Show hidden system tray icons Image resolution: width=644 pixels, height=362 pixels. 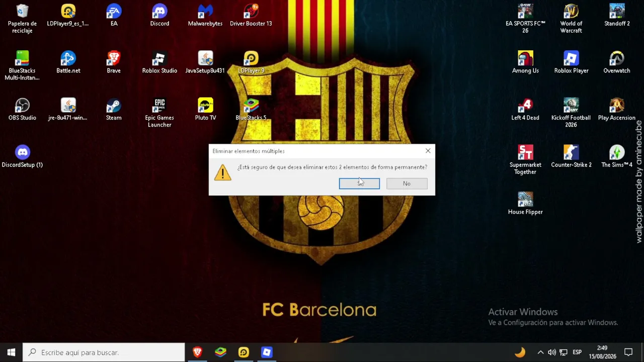(540, 352)
